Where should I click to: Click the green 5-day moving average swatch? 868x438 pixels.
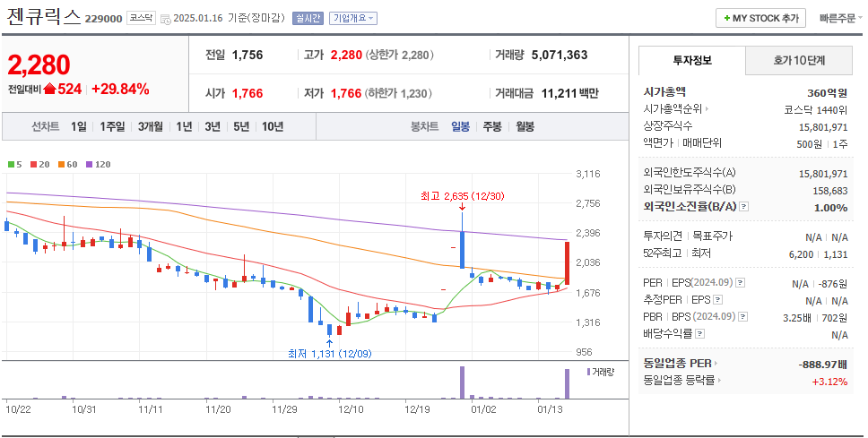(x=11, y=164)
